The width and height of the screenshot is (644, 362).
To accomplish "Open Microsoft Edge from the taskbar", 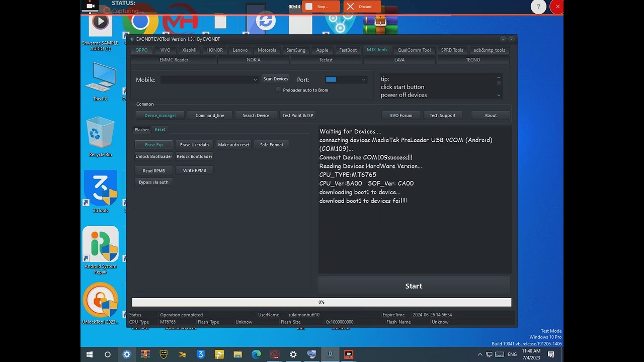I will click(x=256, y=354).
